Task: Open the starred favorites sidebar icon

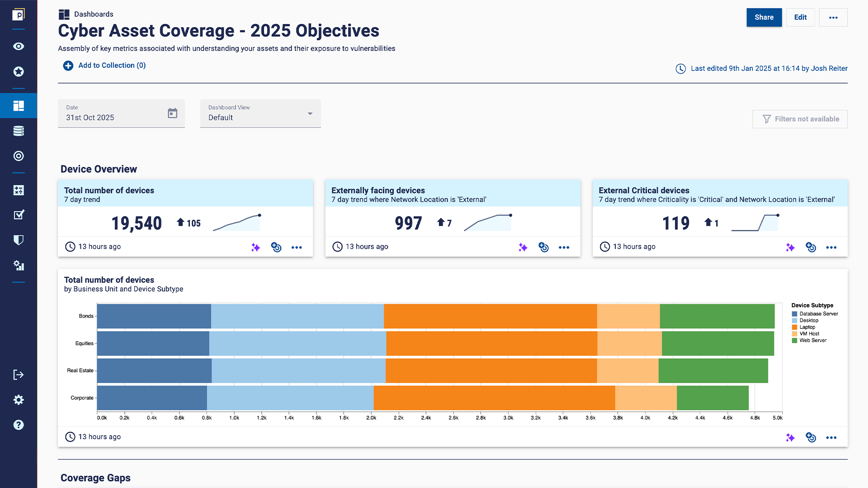Action: (x=19, y=71)
